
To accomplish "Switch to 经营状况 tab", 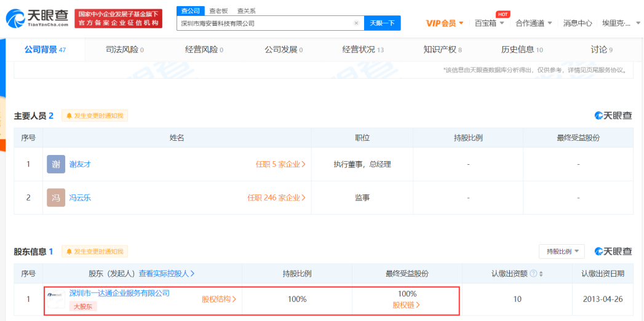I will click(363, 50).
